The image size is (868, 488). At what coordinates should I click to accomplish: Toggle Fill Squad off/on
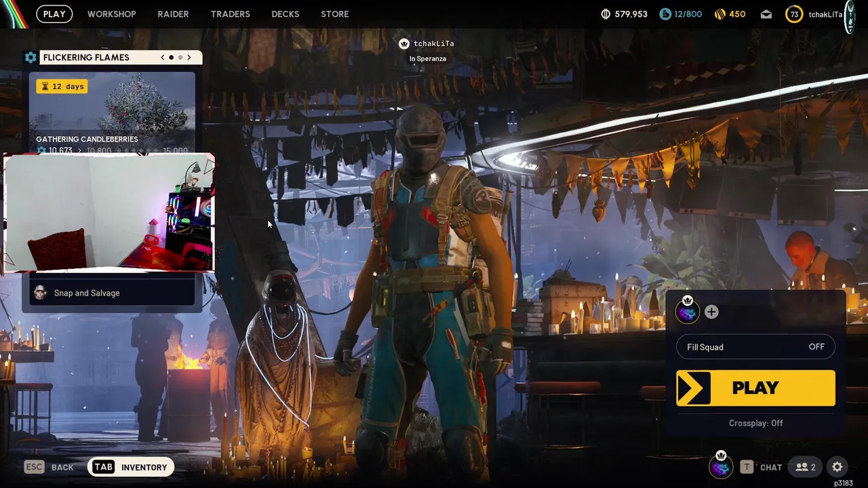(755, 347)
